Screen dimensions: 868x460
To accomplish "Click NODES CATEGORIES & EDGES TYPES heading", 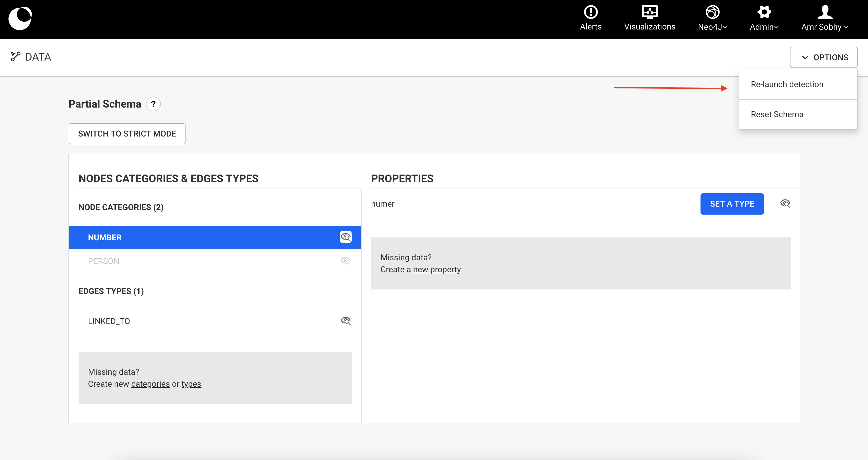I will click(168, 178).
